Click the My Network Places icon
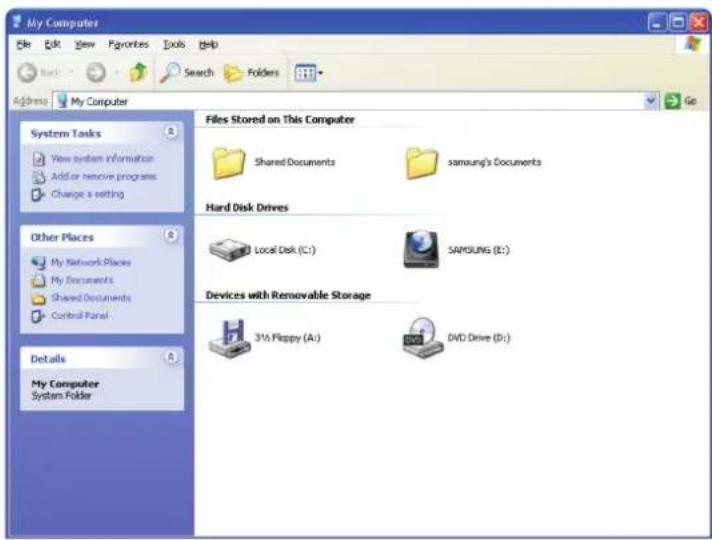 tap(38, 263)
